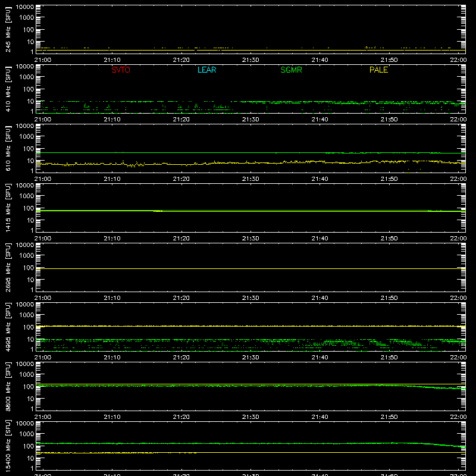This screenshot has width=476, height=476.
Task: Click the 21:40 tick under the 610 MHz panel
Action: click(x=320, y=179)
